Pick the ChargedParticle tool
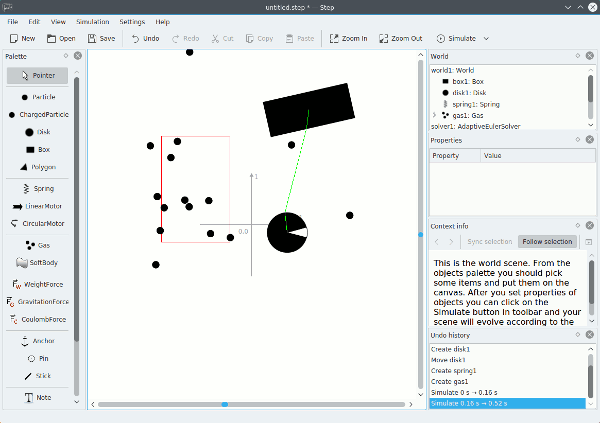Screen dimensions: 600x423 tap(37, 114)
